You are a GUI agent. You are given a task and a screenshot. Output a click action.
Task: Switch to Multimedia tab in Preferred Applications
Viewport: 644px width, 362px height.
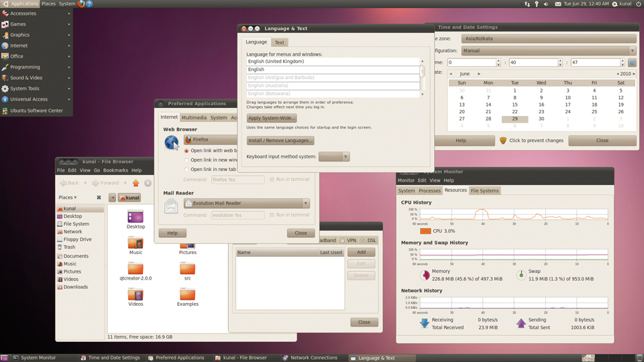pos(194,118)
